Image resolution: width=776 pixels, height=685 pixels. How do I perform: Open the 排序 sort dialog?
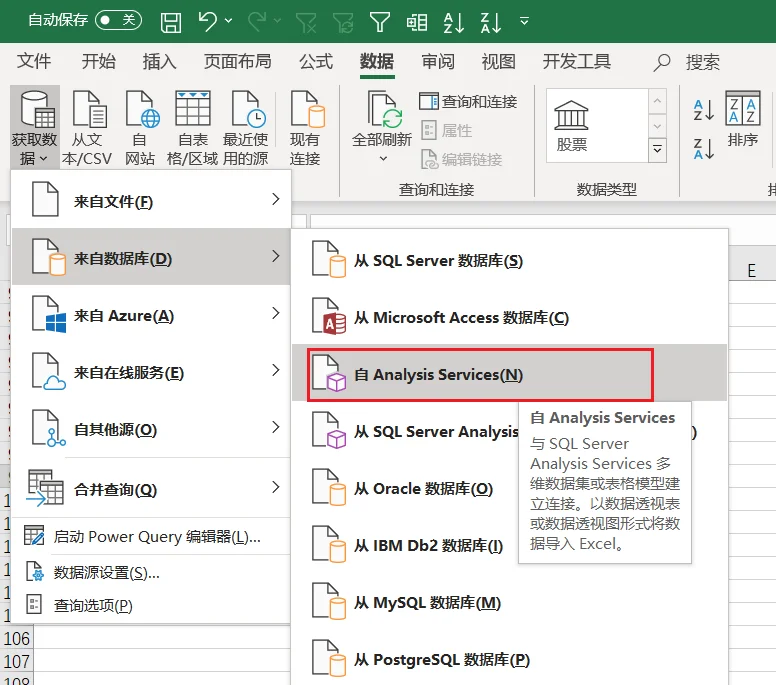[x=742, y=120]
